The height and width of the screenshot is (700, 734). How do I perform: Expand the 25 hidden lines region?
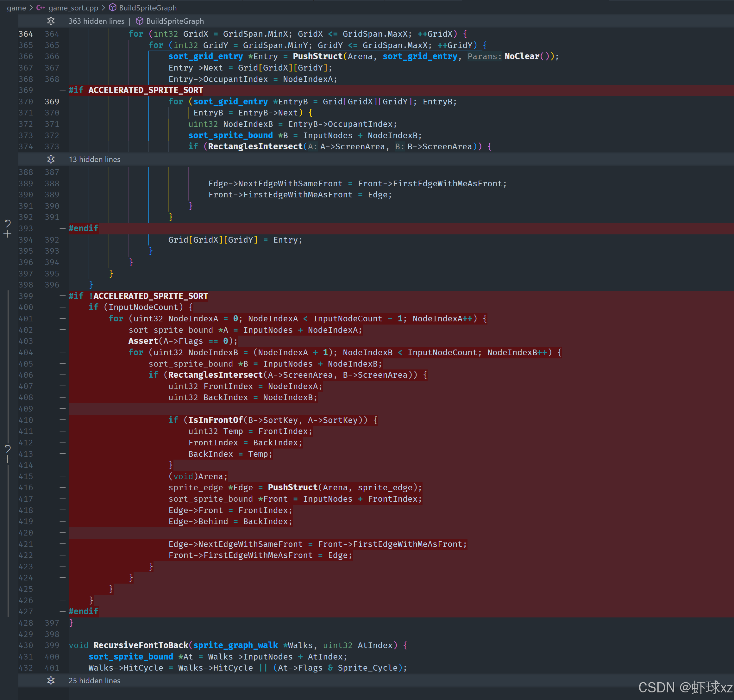click(x=94, y=680)
